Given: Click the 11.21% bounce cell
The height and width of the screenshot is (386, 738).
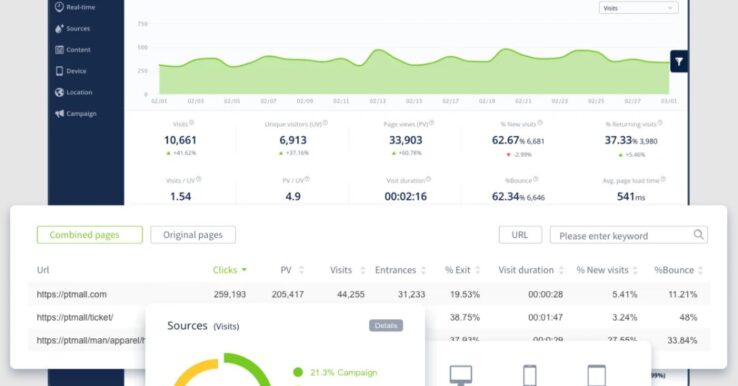Looking at the screenshot, I should pos(682,294).
